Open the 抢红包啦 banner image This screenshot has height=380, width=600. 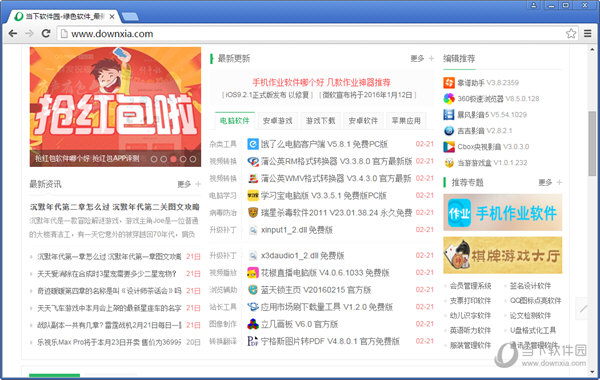[115, 107]
